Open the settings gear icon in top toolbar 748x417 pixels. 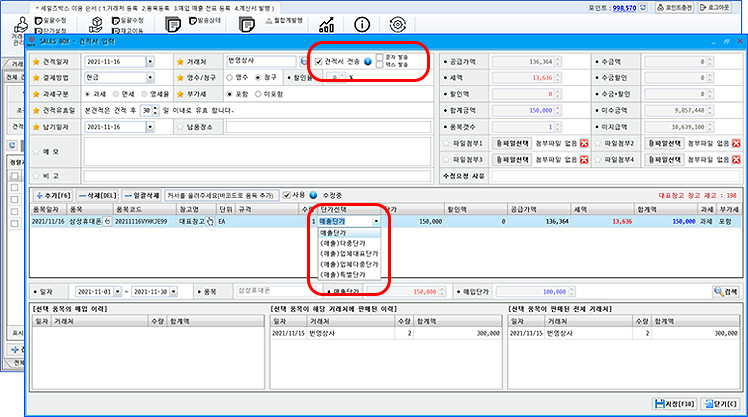pos(398,23)
